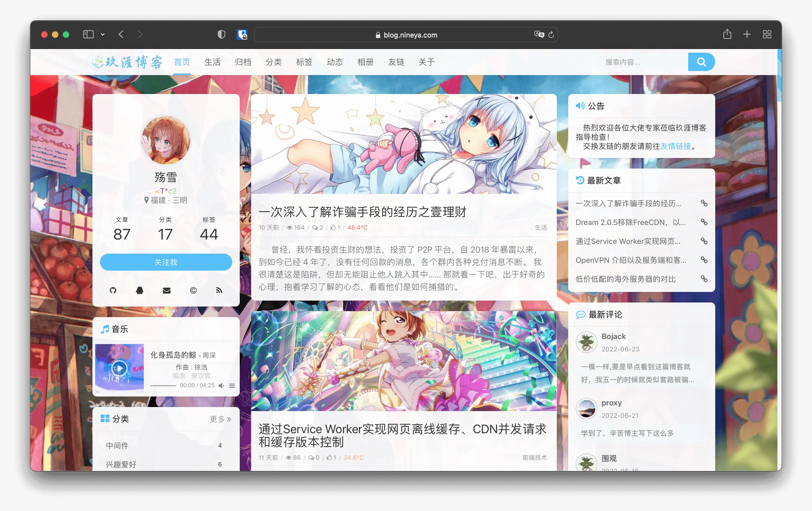Click the blog.nineya.com address bar
Image resolution: width=812 pixels, height=511 pixels.
[x=406, y=35]
